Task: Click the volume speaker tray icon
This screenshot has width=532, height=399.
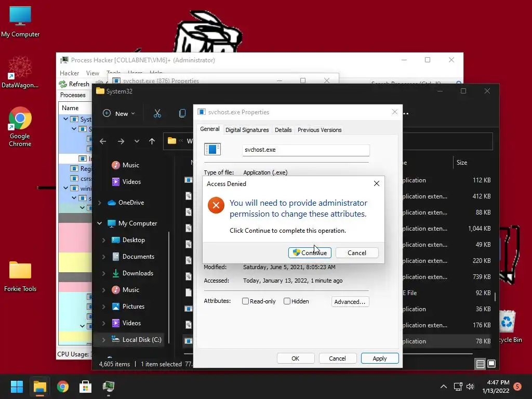Action: click(x=470, y=387)
